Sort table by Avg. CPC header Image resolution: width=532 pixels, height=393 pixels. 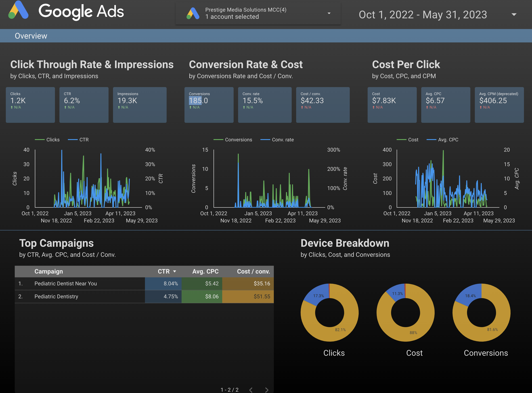pos(205,272)
